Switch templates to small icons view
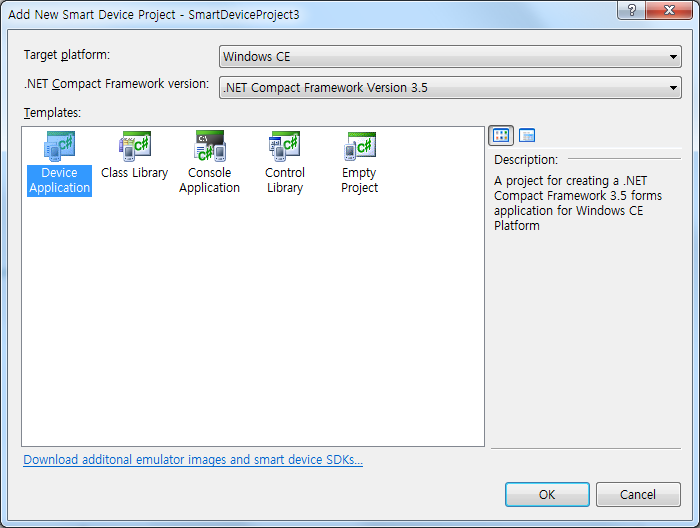Viewport: 700px width, 528px height. click(527, 135)
